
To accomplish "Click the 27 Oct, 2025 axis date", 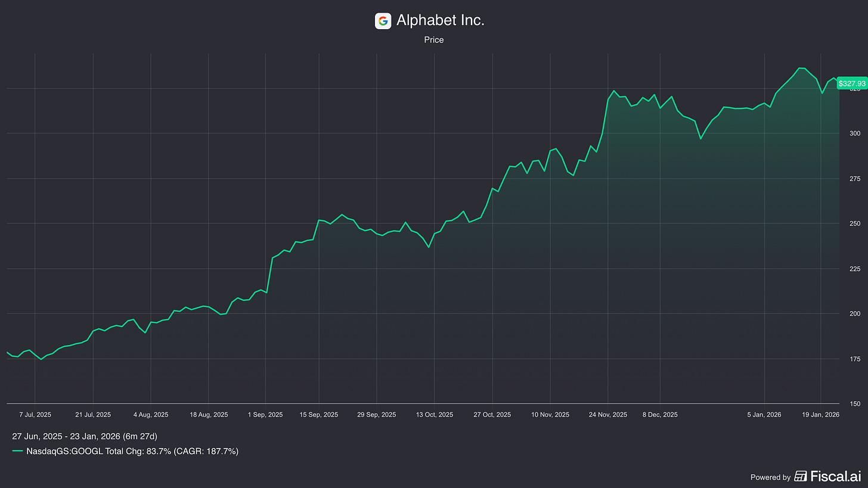I will [492, 414].
